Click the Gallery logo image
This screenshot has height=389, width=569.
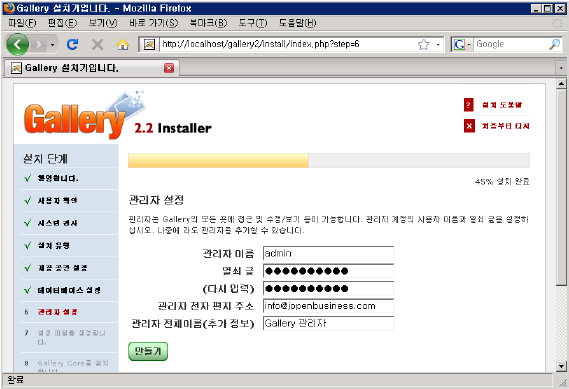[x=84, y=115]
